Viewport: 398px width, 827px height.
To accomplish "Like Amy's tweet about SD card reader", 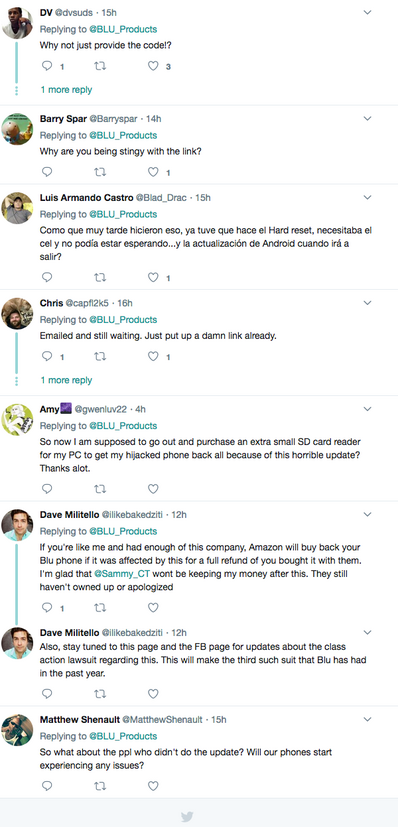I will click(153, 489).
